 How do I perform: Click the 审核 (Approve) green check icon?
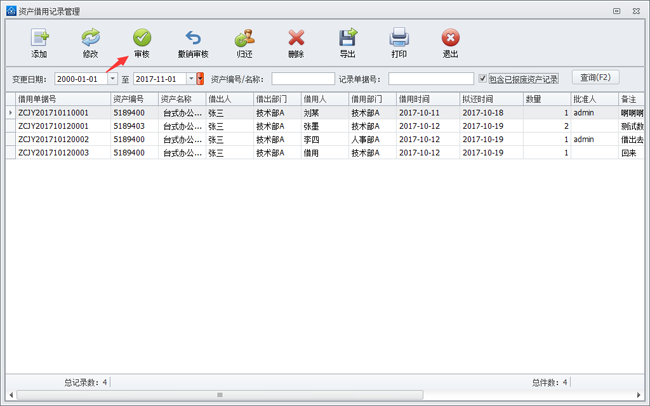(141, 40)
